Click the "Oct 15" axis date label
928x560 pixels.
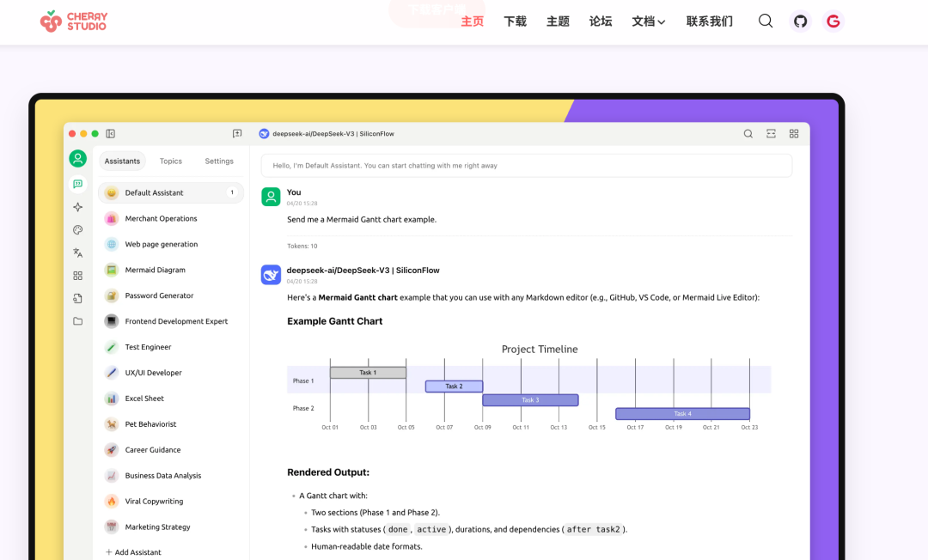[597, 427]
